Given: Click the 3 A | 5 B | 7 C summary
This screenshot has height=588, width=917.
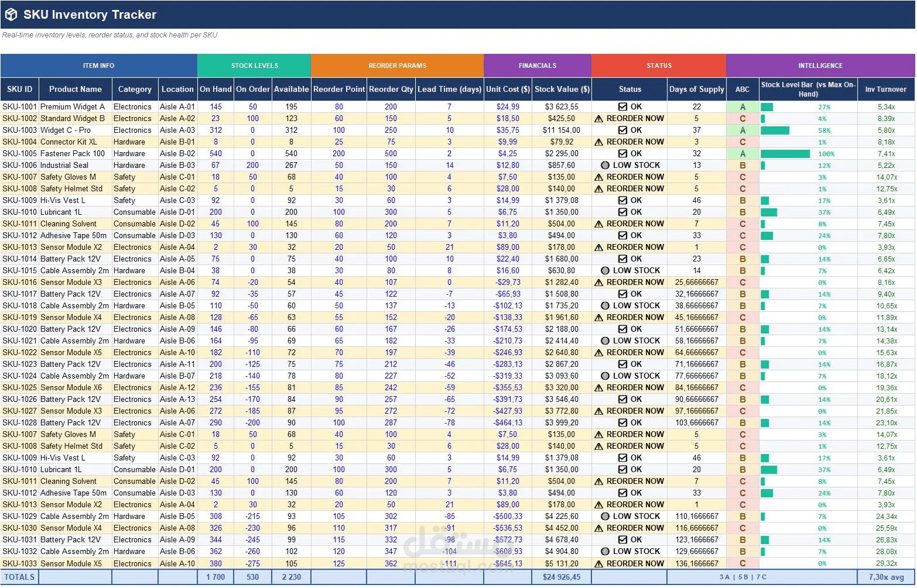Looking at the screenshot, I should point(743,577).
